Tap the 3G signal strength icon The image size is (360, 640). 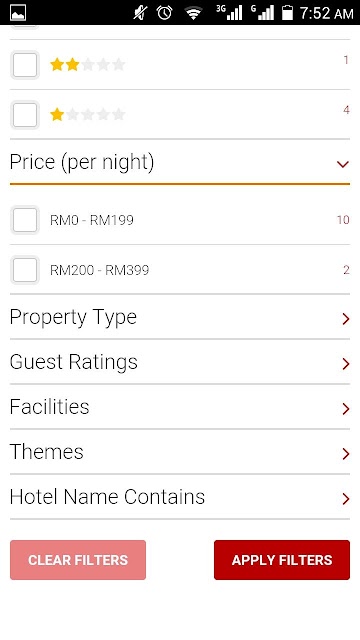click(x=229, y=13)
